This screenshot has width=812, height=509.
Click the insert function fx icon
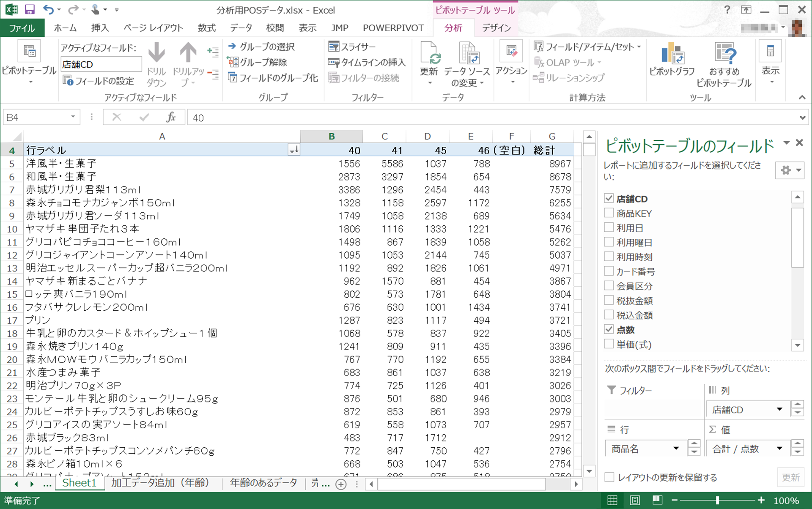tap(171, 117)
